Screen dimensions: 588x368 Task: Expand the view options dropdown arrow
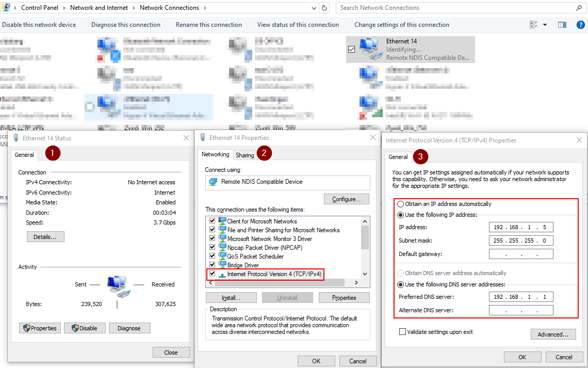click(x=545, y=25)
